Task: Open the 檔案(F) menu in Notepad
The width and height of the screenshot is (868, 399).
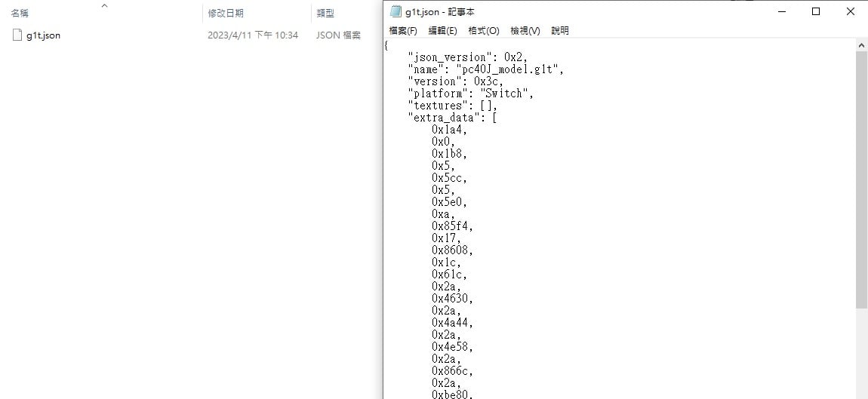Action: pyautogui.click(x=403, y=31)
